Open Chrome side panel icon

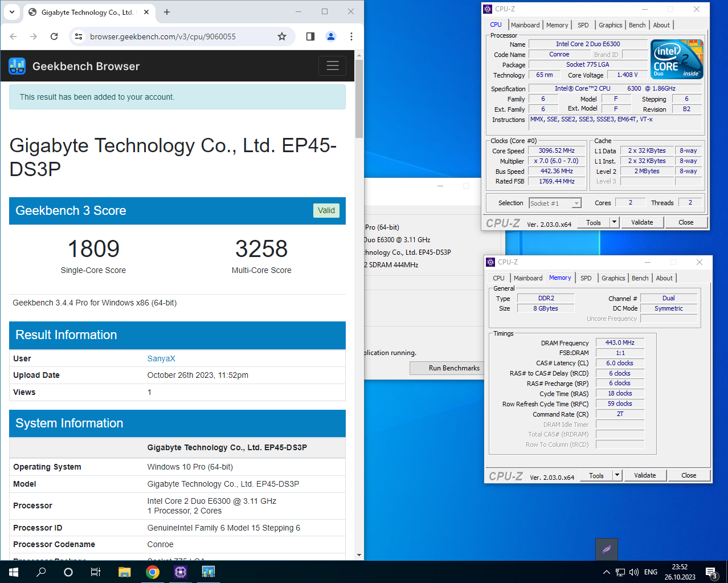[x=310, y=36]
